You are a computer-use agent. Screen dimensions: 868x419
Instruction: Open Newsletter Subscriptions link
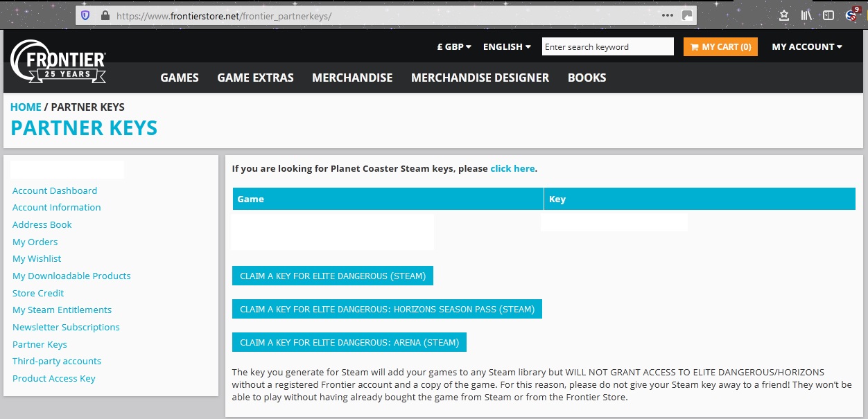(x=66, y=327)
